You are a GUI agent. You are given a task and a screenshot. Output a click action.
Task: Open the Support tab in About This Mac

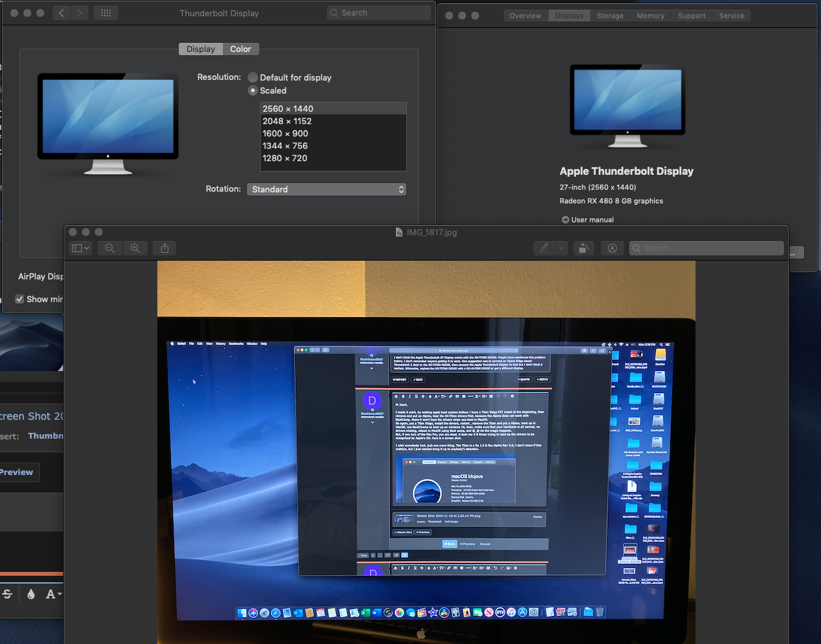pyautogui.click(x=692, y=16)
